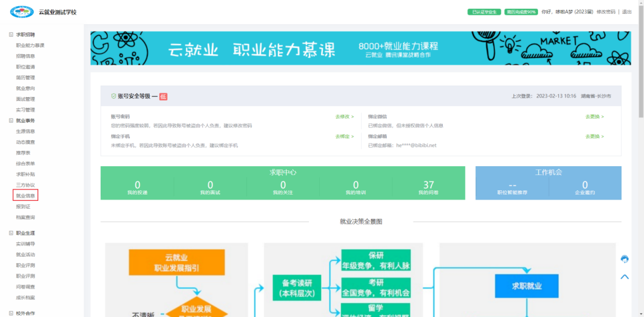
Task: Click the 简历完成度90% badge
Action: [x=521, y=12]
